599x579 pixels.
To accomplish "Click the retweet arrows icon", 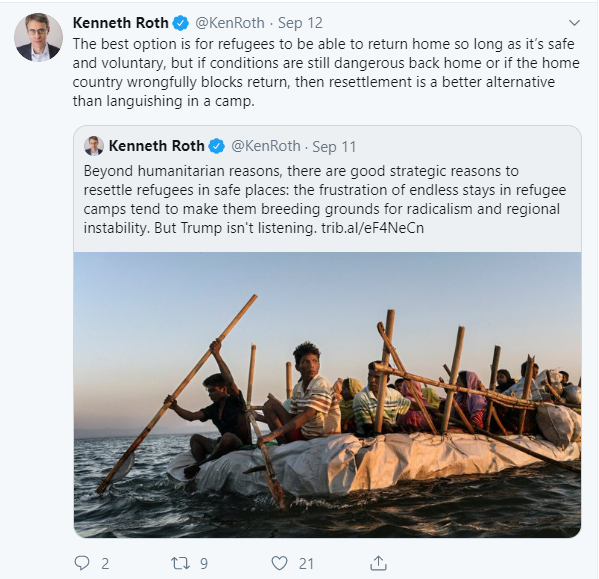I will pyautogui.click(x=180, y=563).
